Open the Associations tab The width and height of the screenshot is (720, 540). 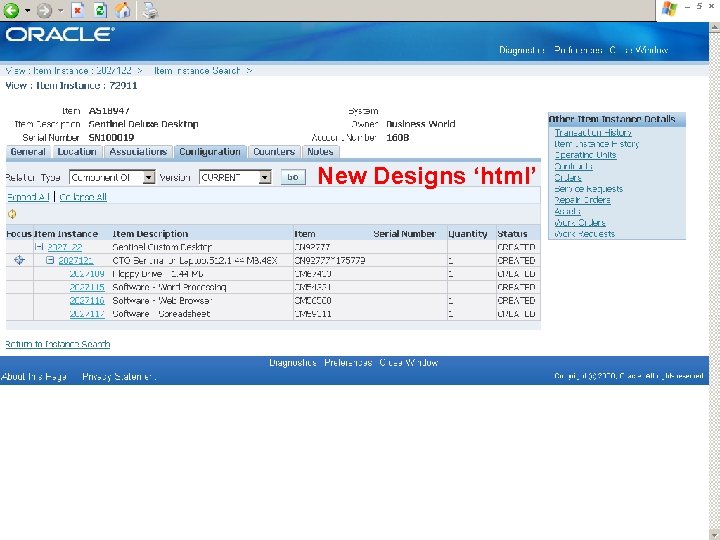click(x=138, y=152)
